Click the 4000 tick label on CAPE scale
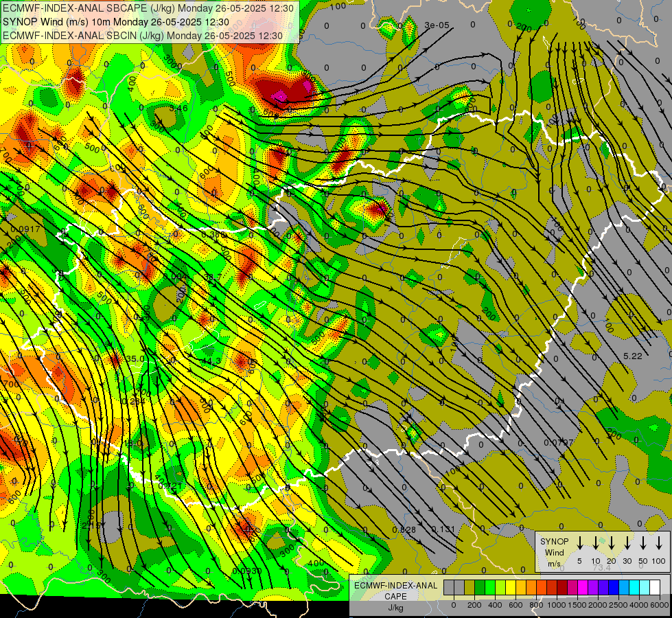 pyautogui.click(x=640, y=605)
